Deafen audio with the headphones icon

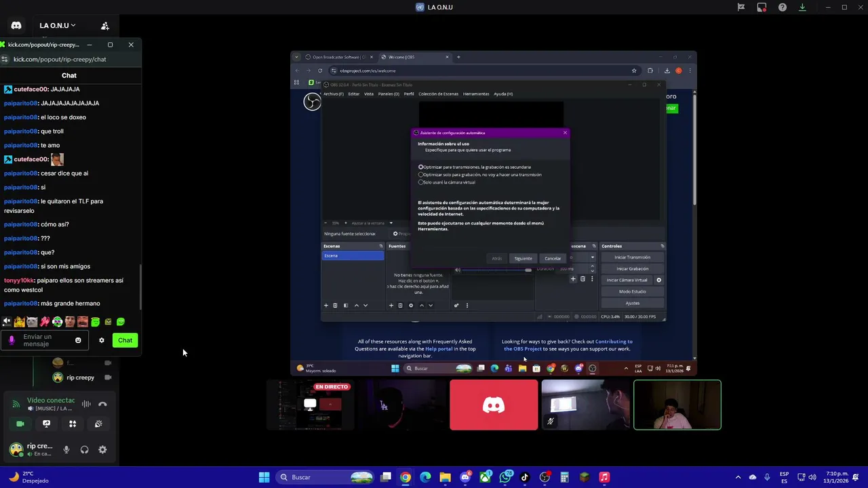pos(84,449)
